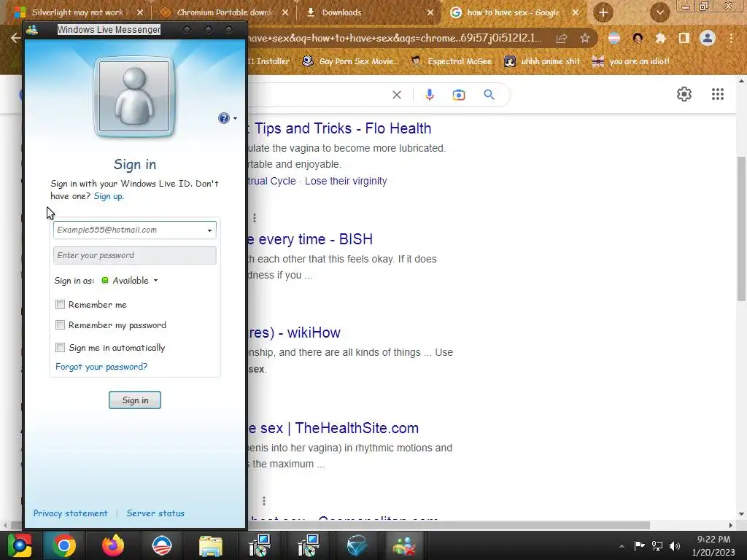Click the Lose their virginity sitelink
Screen dimensions: 747x560
pyautogui.click(x=346, y=181)
